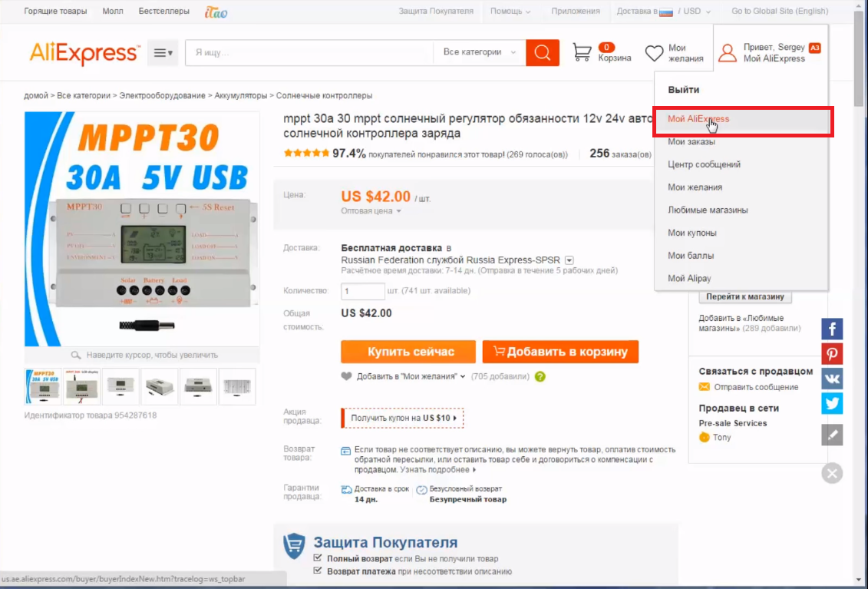Select the second product thumbnail
The width and height of the screenshot is (868, 589).
(x=82, y=386)
